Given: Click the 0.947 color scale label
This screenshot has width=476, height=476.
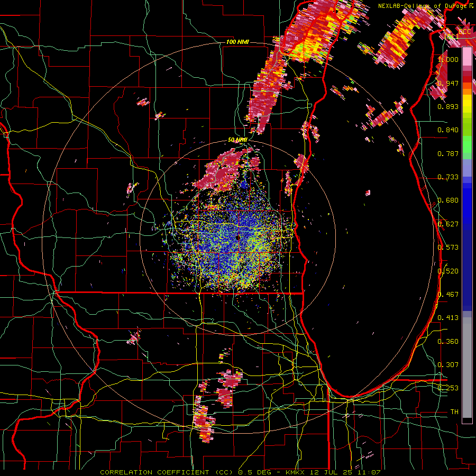Looking at the screenshot, I should tap(448, 83).
